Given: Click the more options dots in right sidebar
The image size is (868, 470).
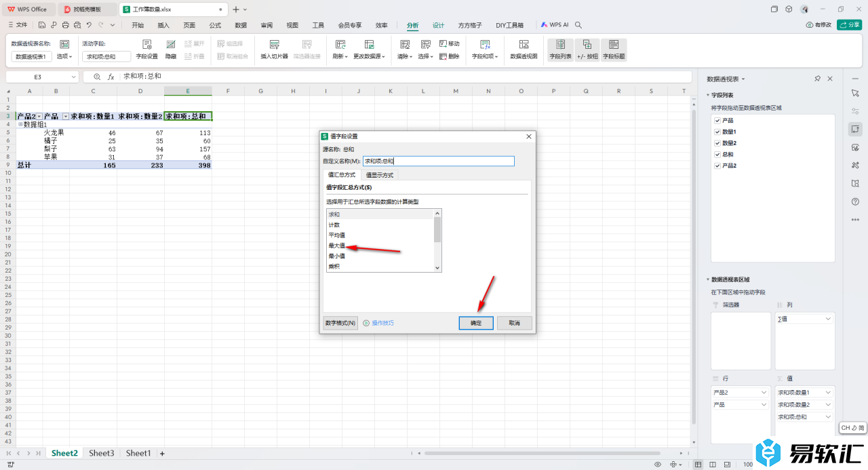Looking at the screenshot, I should [x=855, y=220].
